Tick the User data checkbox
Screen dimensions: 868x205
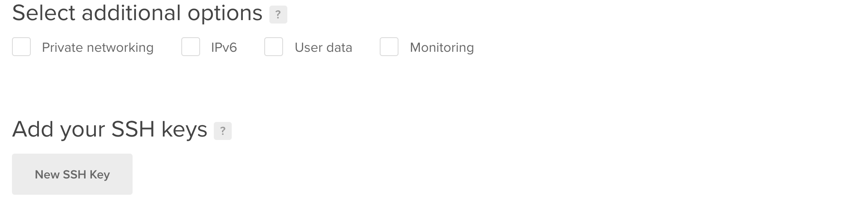[274, 47]
